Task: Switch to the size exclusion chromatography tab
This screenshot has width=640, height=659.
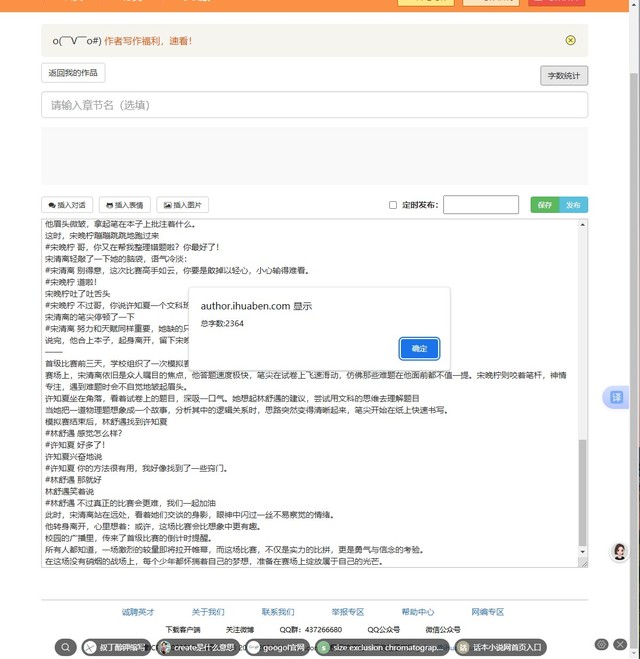Action: coord(380,647)
